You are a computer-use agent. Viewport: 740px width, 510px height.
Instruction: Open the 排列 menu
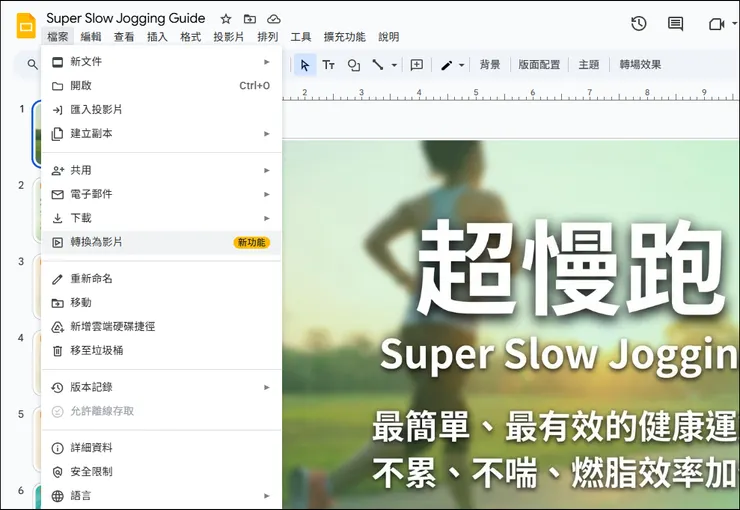pos(268,37)
